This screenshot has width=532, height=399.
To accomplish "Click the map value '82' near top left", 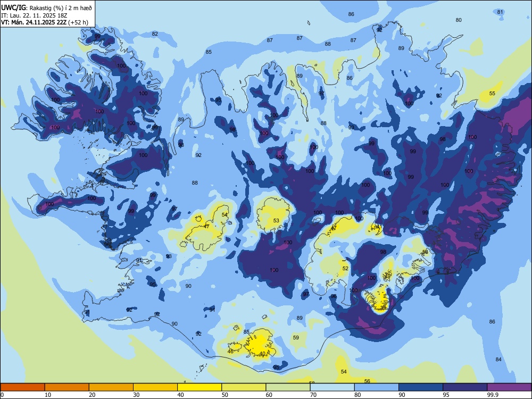I will 155,34.
